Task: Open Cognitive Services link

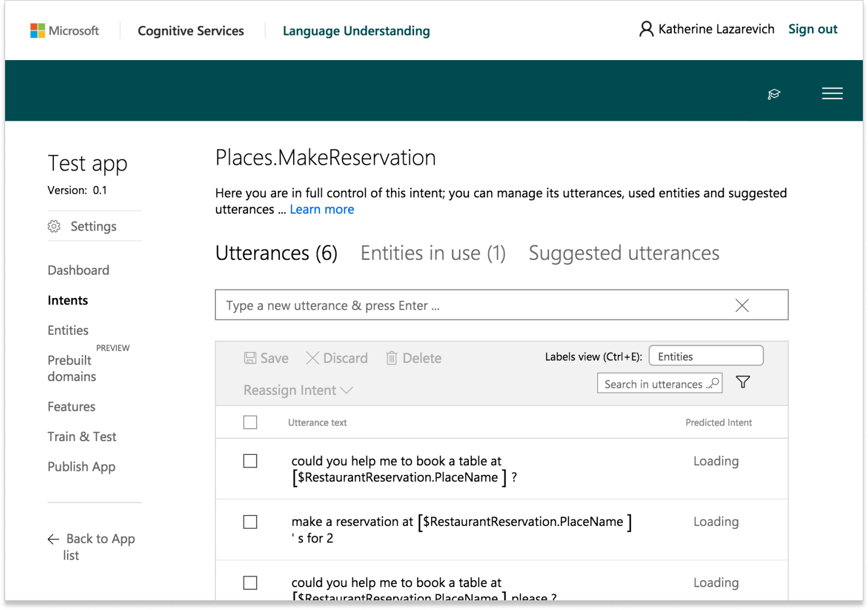Action: coord(191,31)
